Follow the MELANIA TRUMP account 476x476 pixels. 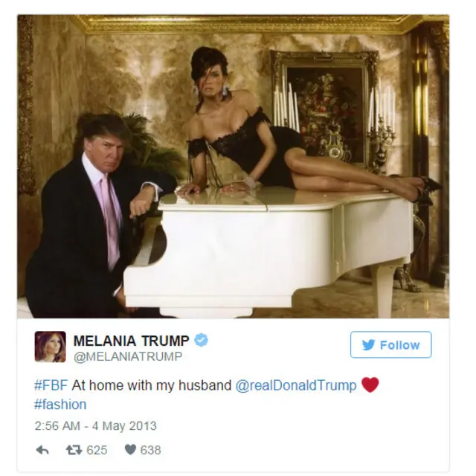pyautogui.click(x=390, y=344)
